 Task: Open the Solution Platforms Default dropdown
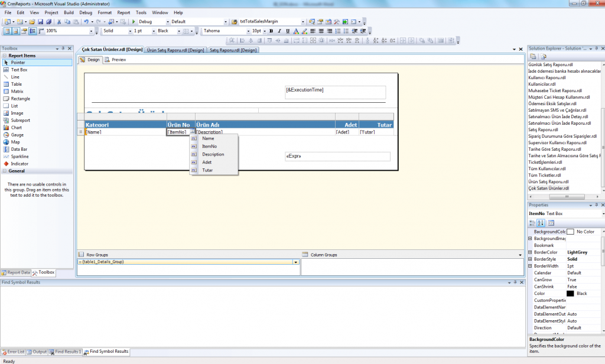pos(225,22)
